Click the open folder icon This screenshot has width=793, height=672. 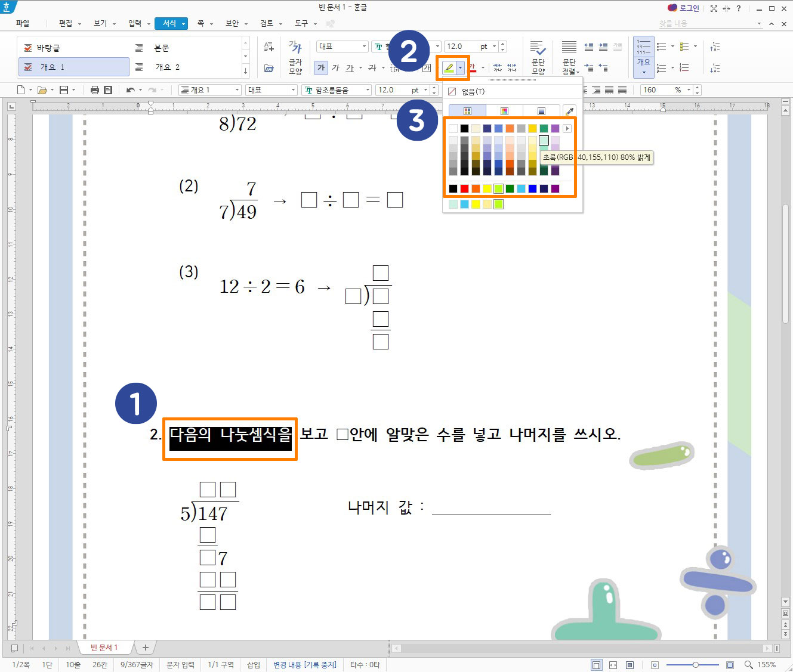coord(42,90)
